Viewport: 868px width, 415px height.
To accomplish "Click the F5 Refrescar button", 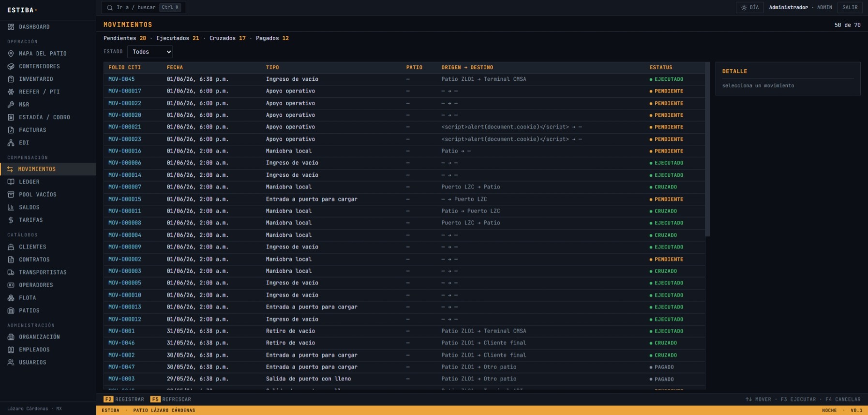I will [x=171, y=400].
